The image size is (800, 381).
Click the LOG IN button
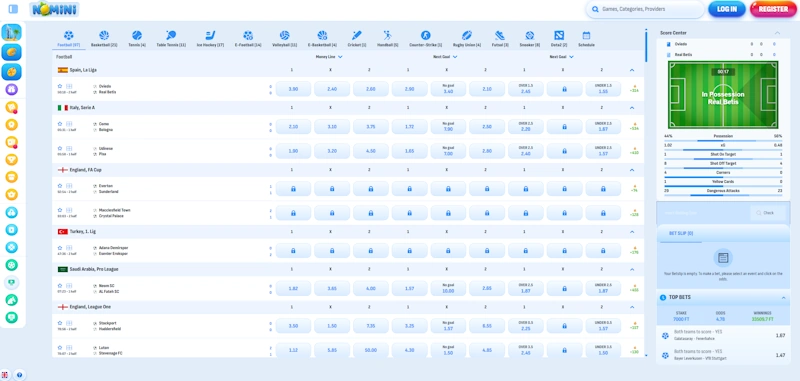(727, 9)
